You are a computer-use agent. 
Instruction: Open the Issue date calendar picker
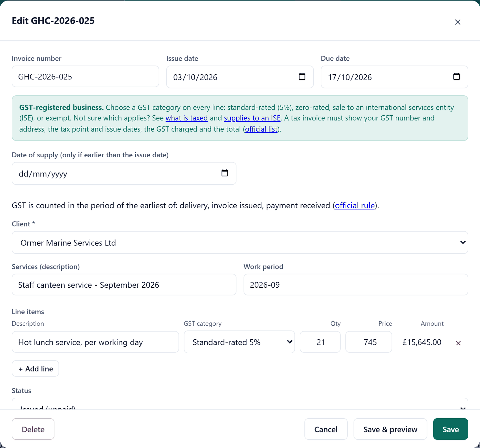(302, 77)
